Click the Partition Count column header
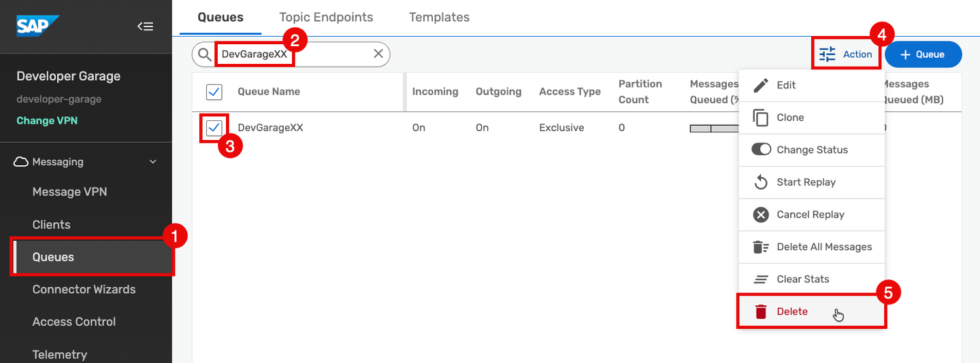Viewport: 980px width, 363px height. point(640,91)
